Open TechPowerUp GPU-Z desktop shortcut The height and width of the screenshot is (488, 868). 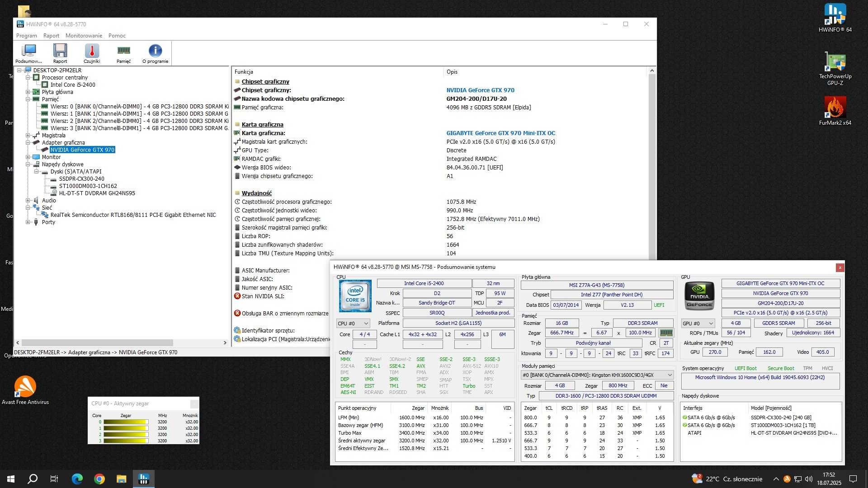pyautogui.click(x=835, y=69)
